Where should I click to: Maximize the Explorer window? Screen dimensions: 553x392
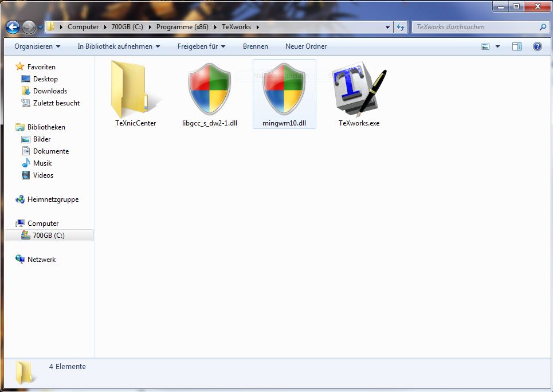point(516,6)
